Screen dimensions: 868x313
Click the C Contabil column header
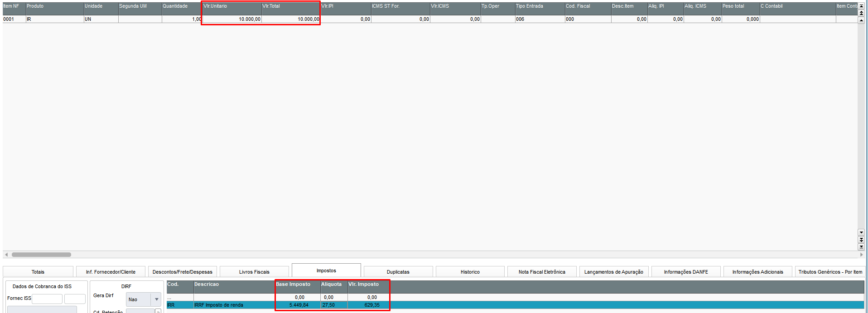(798, 9)
